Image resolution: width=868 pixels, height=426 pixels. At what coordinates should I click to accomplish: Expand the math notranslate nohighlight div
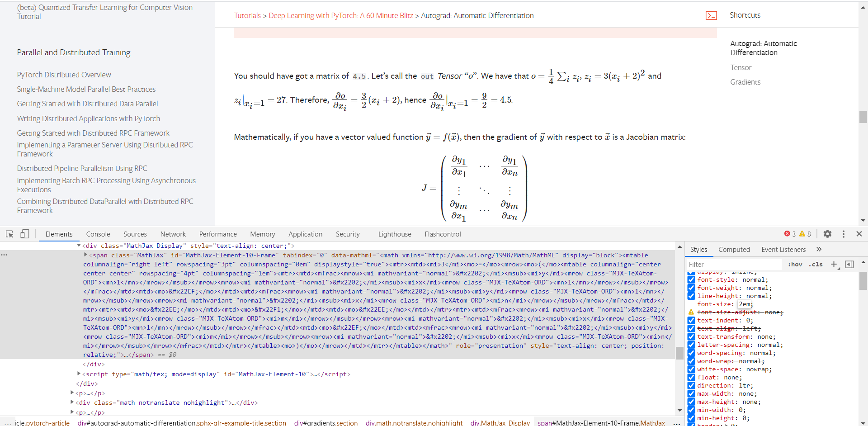tap(72, 402)
